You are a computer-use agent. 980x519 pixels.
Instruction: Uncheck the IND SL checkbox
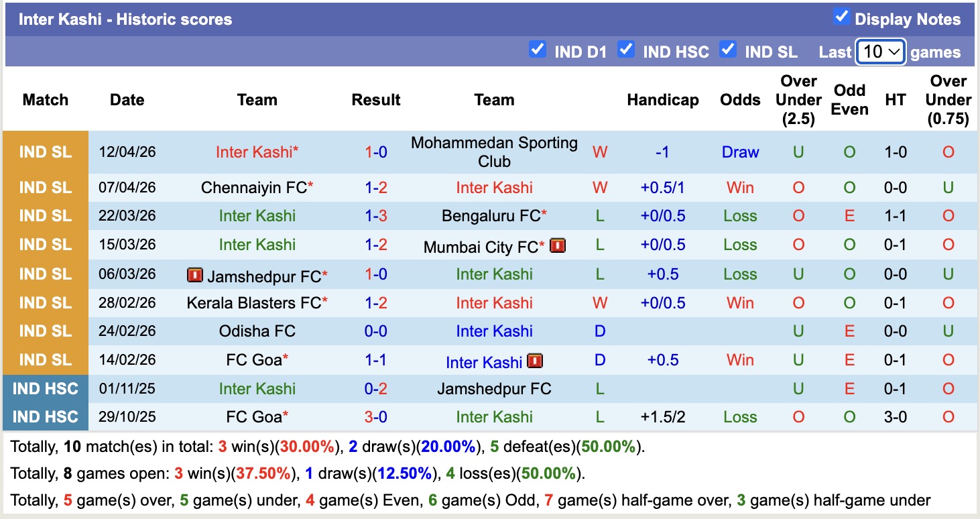pyautogui.click(x=728, y=49)
